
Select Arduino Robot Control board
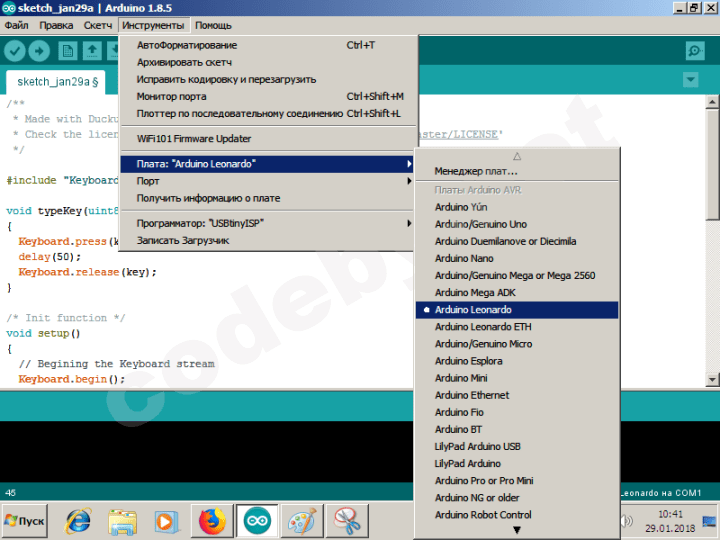click(x=517, y=515)
